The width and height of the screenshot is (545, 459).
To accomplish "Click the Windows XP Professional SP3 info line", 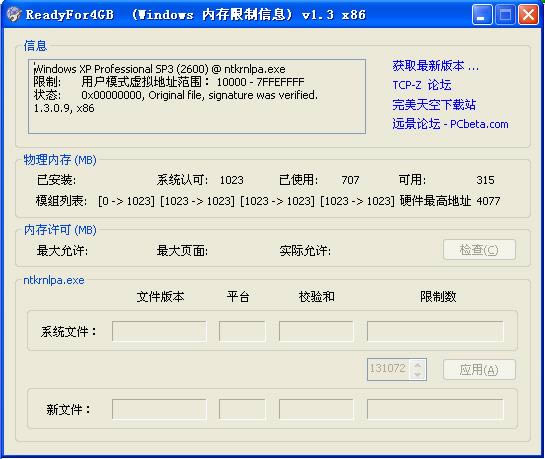I will [x=160, y=69].
